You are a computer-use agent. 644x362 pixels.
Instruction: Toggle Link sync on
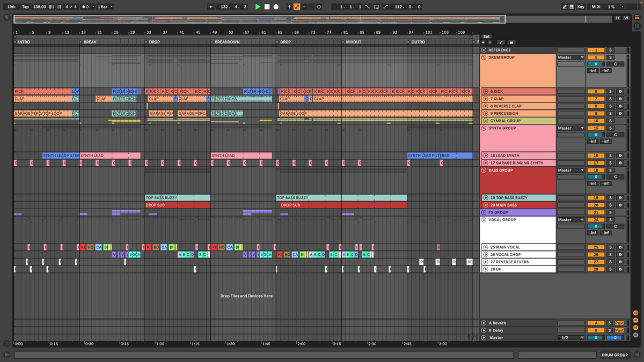[x=11, y=6]
